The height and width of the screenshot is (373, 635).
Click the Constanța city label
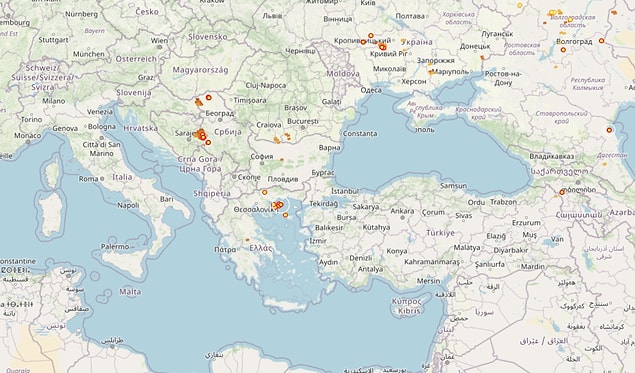point(360,134)
